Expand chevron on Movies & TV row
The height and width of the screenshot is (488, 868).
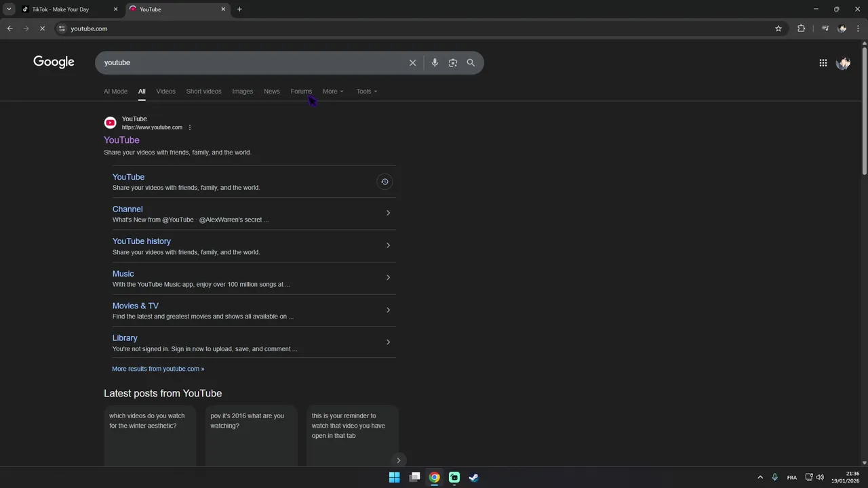(x=388, y=310)
